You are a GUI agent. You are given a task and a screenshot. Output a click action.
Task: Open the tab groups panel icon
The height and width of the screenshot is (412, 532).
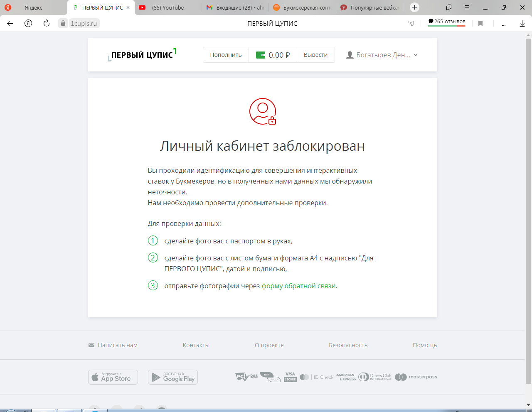tap(449, 7)
